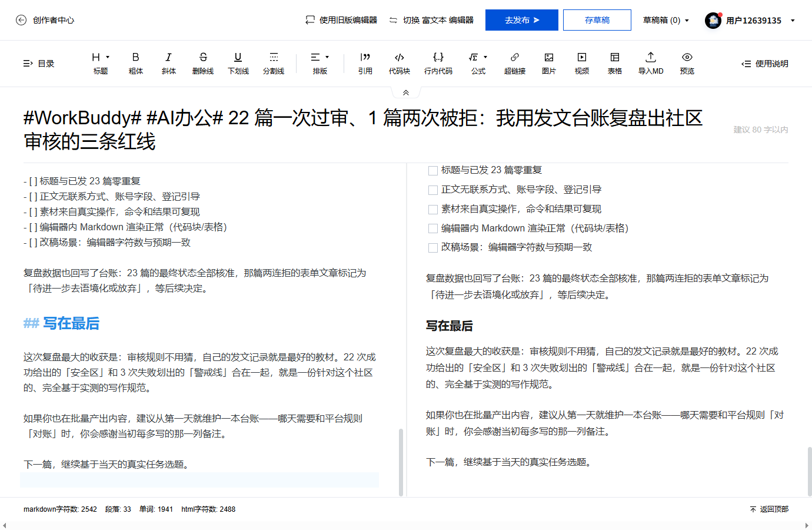
Task: Insert a 视频 video
Action: coord(582,64)
